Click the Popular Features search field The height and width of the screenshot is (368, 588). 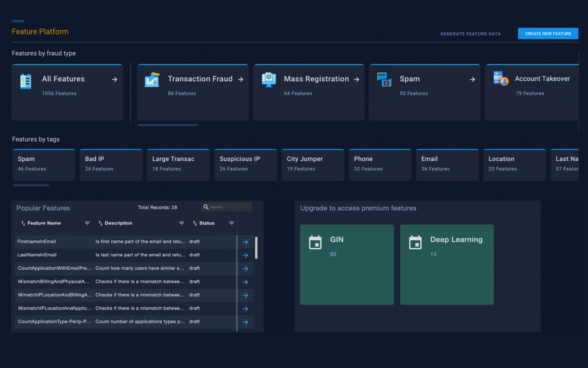[x=227, y=207]
